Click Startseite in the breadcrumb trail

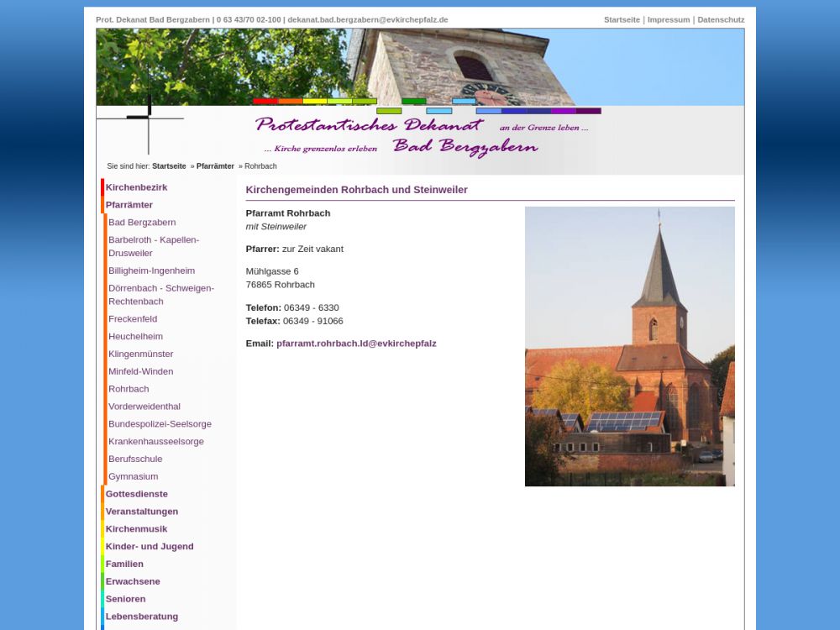pyautogui.click(x=169, y=166)
